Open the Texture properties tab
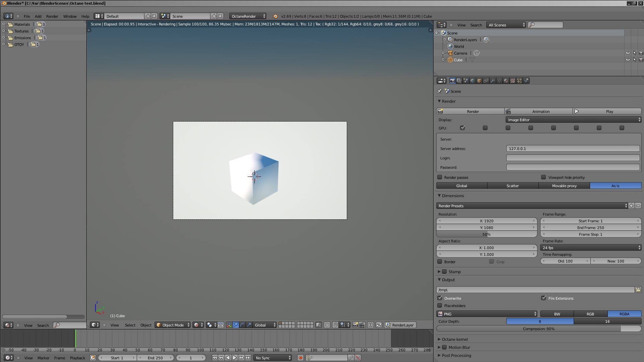The height and width of the screenshot is (362, 644). [513, 81]
